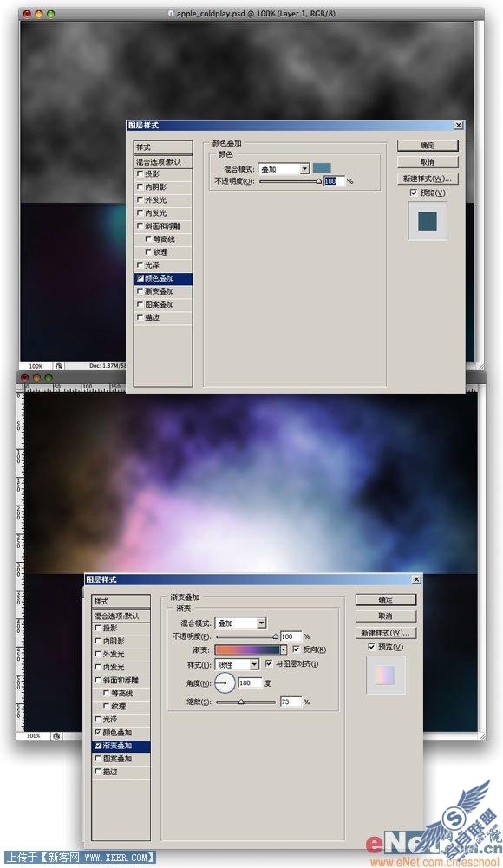The image size is (503, 868).
Task: Open the 样式 线性 gradient style dropdown
Action: pos(237,664)
